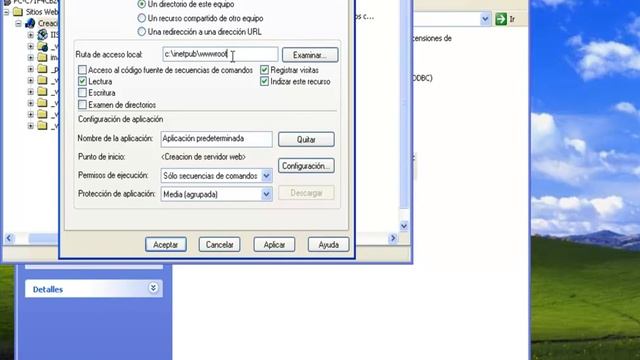
Task: Uncheck 'Registrar visitas' checkbox
Action: pos(264,70)
